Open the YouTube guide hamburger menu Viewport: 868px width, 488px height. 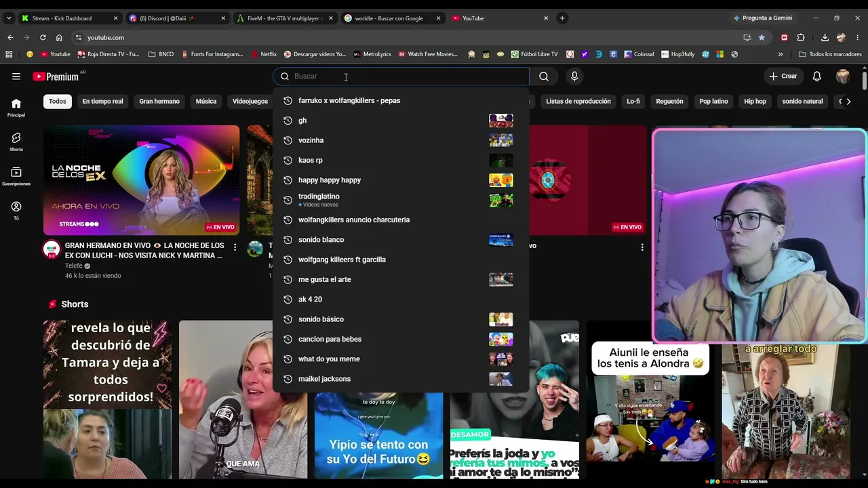click(16, 77)
